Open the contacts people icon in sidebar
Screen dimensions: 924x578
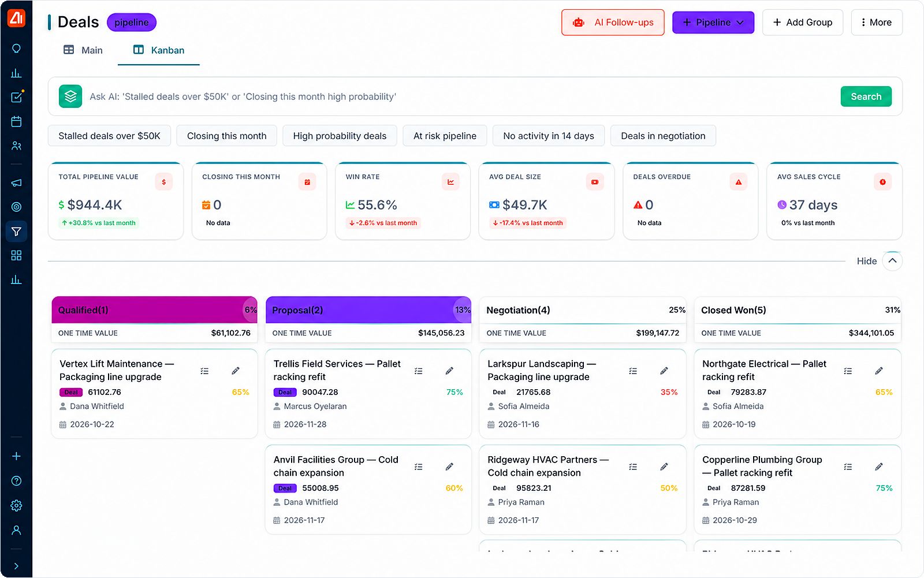pos(16,146)
